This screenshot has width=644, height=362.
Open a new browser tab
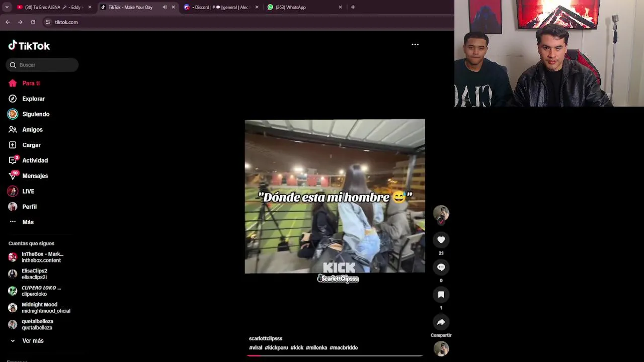point(353,7)
